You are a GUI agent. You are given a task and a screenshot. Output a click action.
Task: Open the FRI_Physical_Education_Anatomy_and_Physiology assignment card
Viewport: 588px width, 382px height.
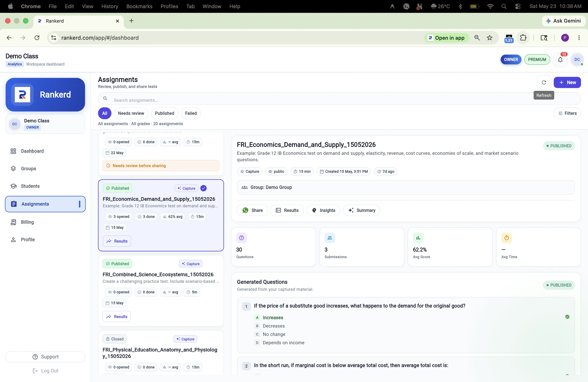(161, 353)
